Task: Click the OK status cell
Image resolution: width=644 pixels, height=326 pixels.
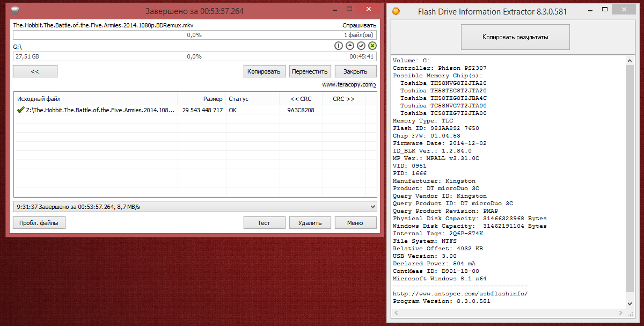Action: [233, 110]
